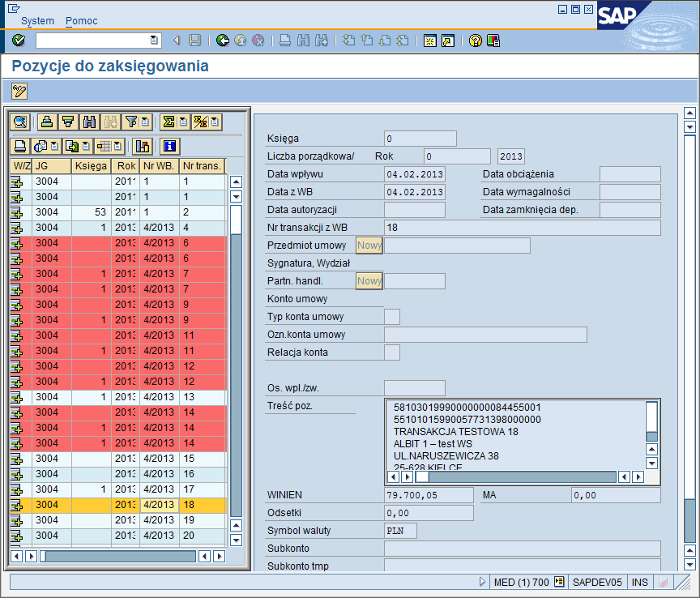The width and height of the screenshot is (700, 598).
Task: Open the filter options dropdown arrow
Action: click(x=145, y=122)
